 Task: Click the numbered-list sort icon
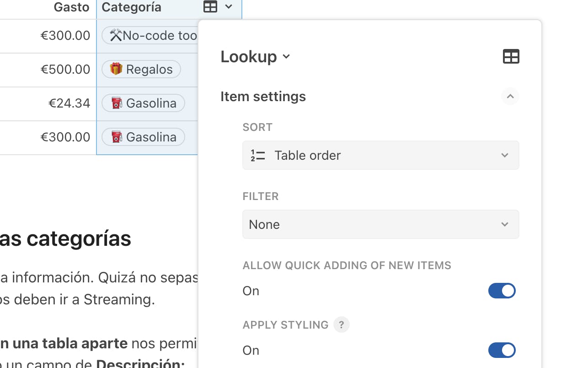point(258,156)
